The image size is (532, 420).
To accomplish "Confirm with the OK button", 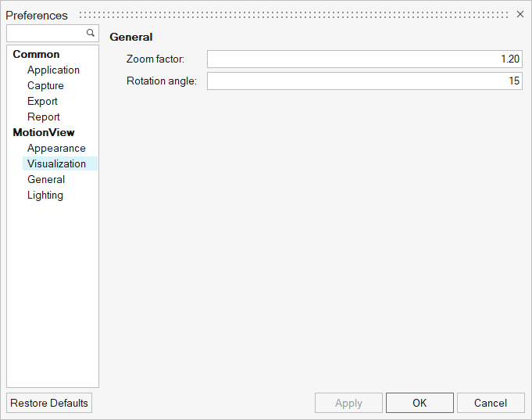I will click(420, 403).
